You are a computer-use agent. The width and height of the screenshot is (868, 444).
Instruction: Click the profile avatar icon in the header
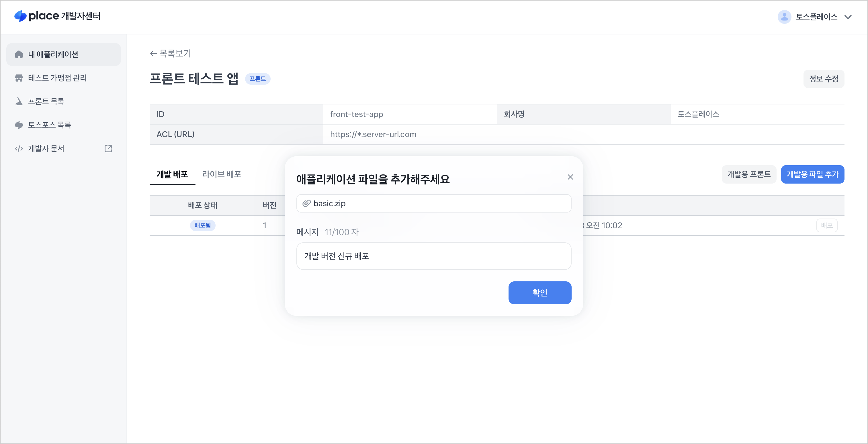point(784,17)
